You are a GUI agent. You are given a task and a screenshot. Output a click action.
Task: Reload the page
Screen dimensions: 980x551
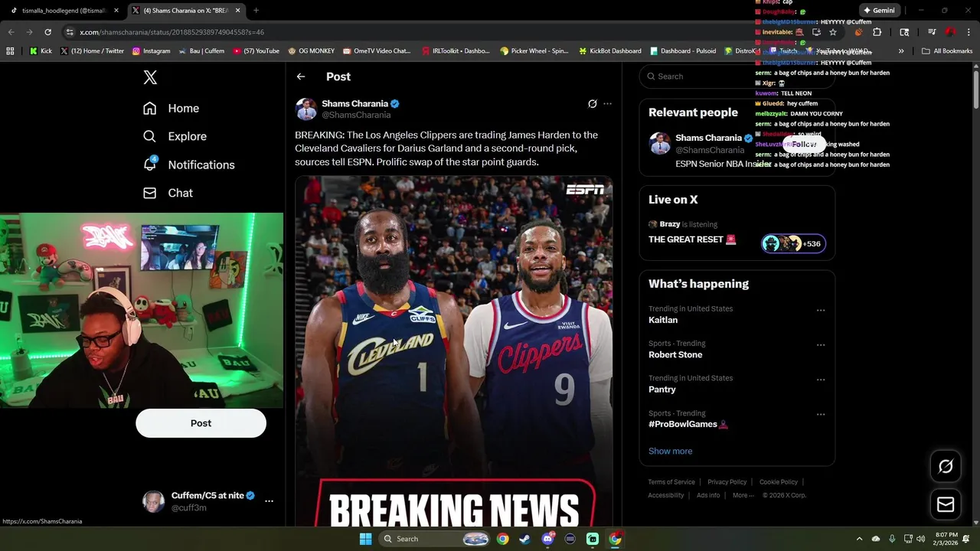[47, 32]
